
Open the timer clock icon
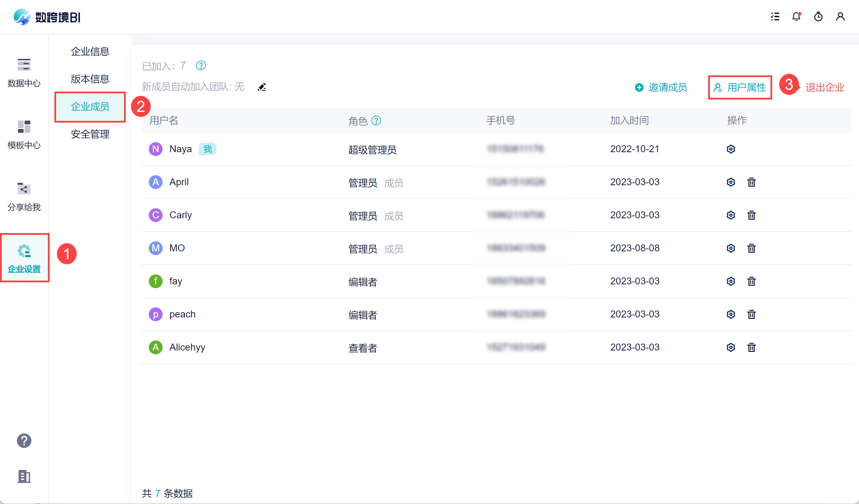pyautogui.click(x=818, y=17)
